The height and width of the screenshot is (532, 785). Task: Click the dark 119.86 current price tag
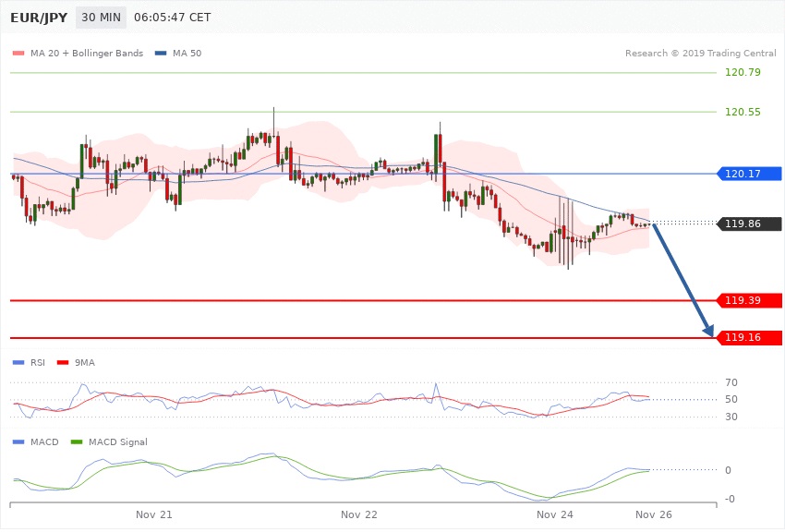749,224
